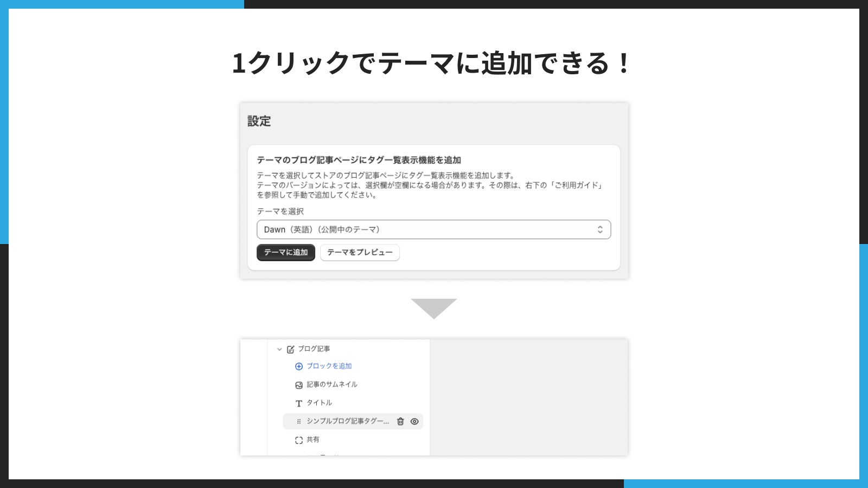
Task: Click the up-down chevron in the theme selector
Action: pos(601,229)
